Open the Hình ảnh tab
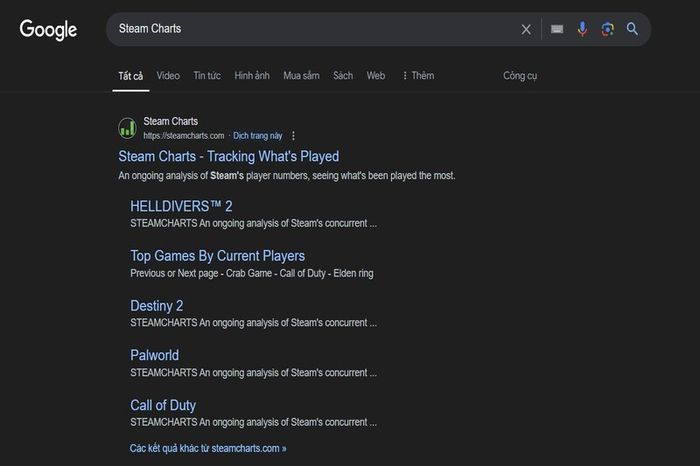This screenshot has height=466, width=700. (x=252, y=75)
